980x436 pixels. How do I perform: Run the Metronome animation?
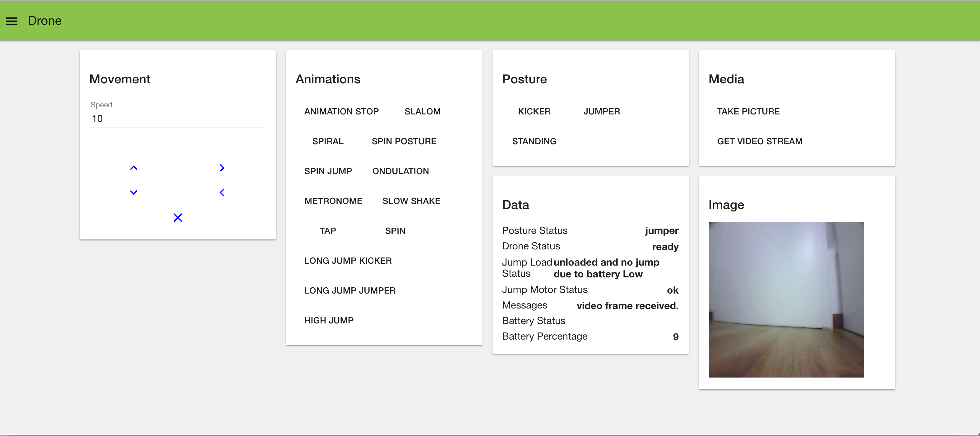point(333,201)
